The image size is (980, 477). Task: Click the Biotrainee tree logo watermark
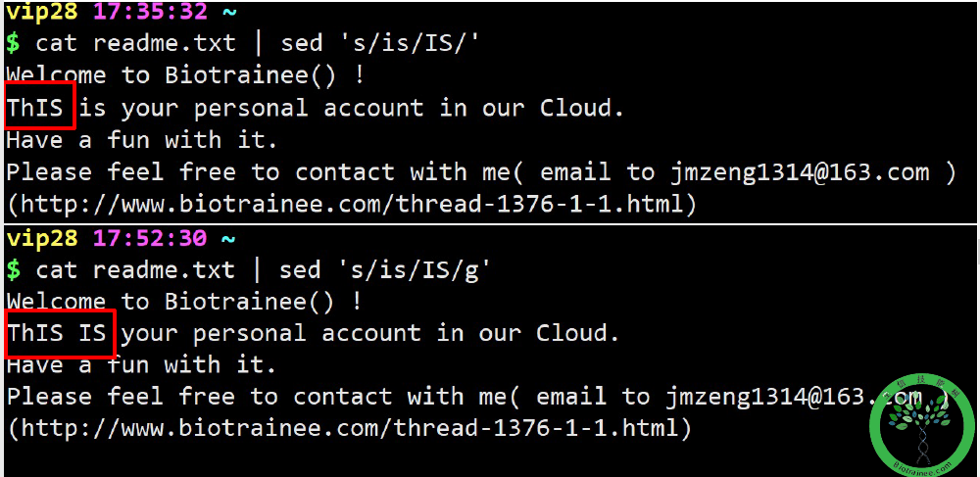[923, 425]
